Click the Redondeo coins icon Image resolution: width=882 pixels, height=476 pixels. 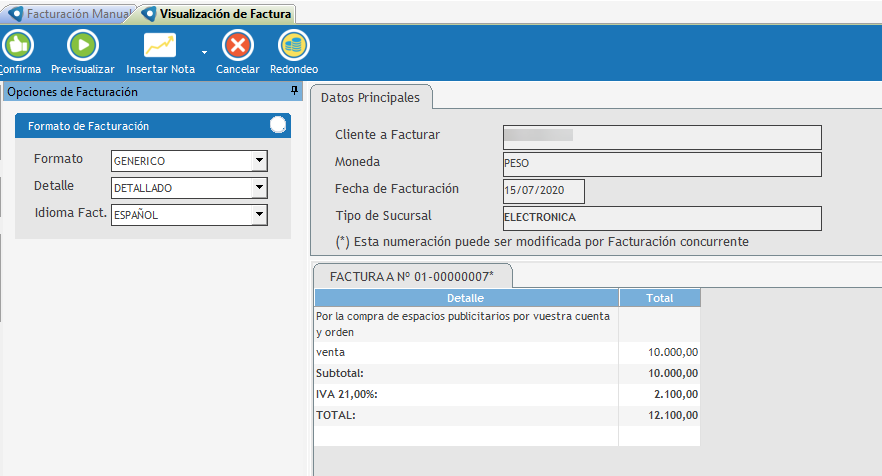tap(294, 45)
